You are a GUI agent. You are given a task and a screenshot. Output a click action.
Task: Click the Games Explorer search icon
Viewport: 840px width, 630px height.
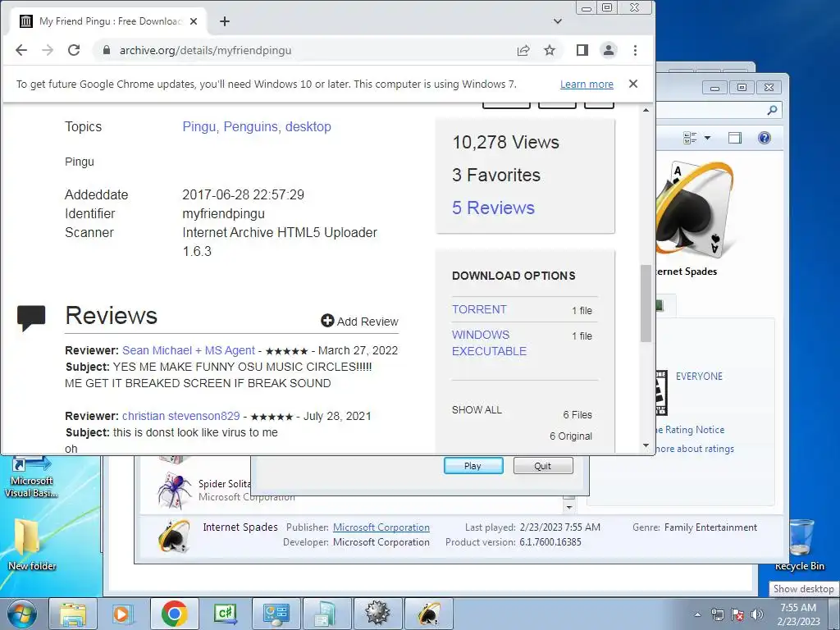coord(772,111)
